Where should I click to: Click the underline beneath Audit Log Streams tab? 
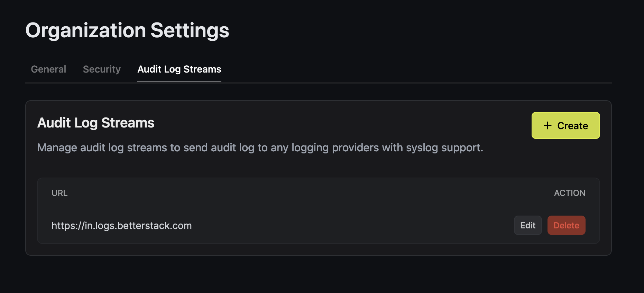(179, 82)
